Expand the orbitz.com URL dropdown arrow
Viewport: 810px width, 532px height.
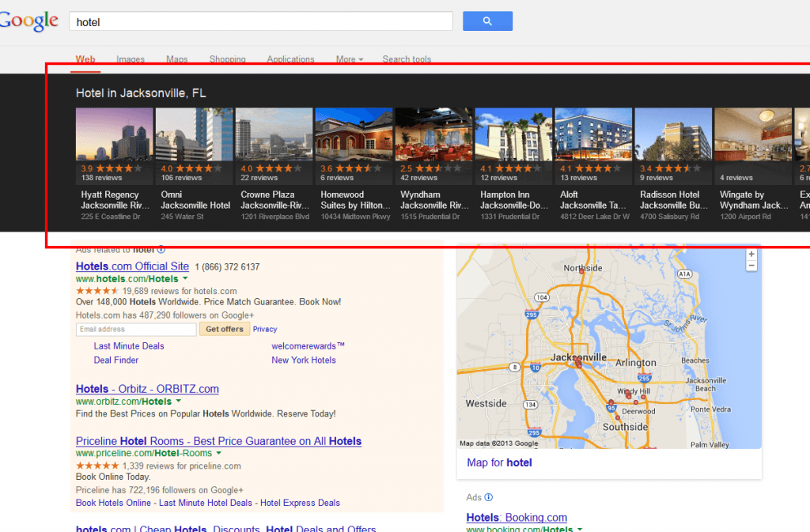pos(178,401)
